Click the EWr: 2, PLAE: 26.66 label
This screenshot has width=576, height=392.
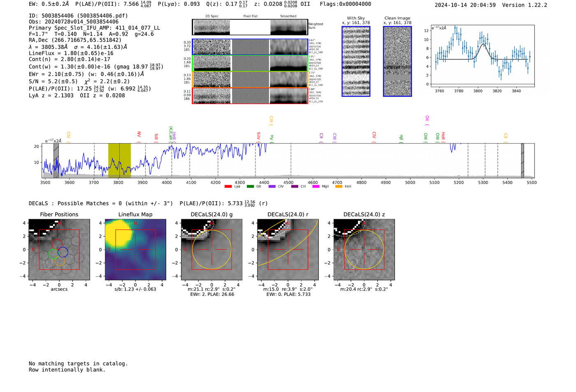coord(212,295)
